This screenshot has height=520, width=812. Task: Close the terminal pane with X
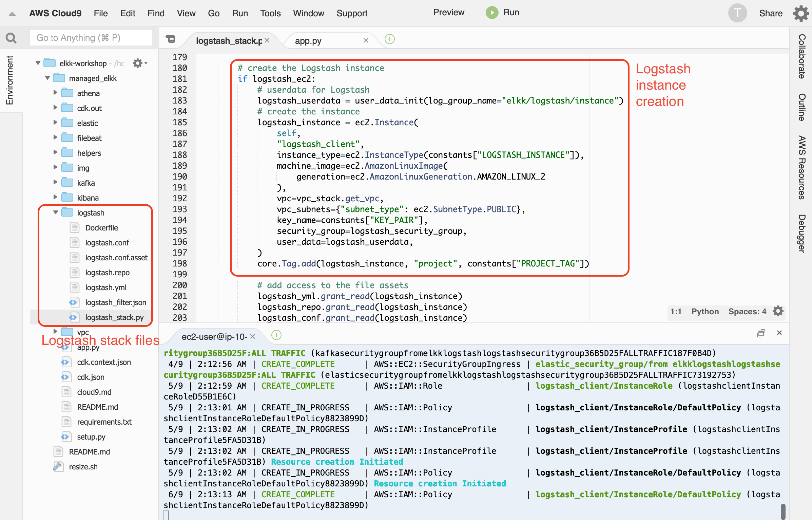(x=779, y=333)
